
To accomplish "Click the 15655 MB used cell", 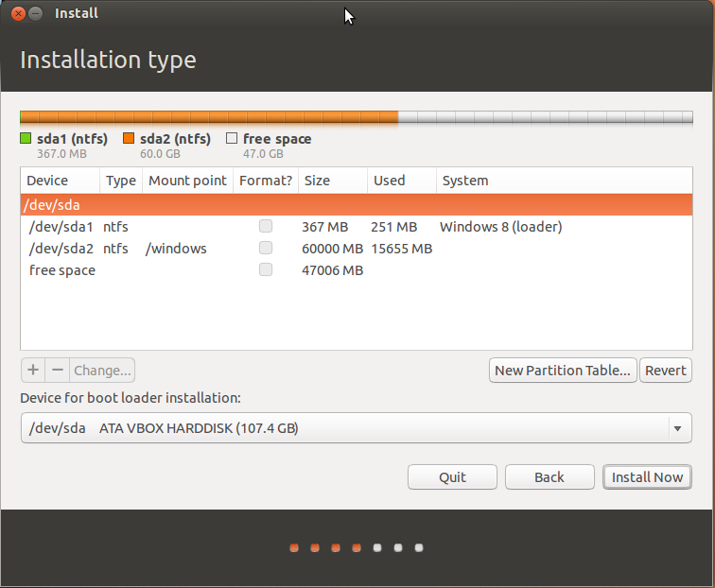I will point(401,249).
